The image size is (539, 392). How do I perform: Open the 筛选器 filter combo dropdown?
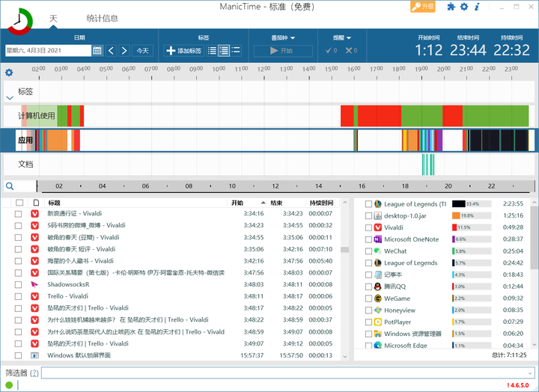pos(529,373)
